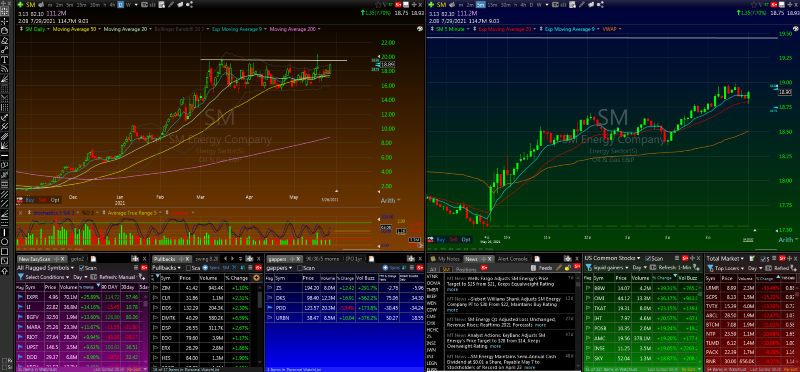Image resolution: width=800 pixels, height=372 pixels.
Task: Expand the liquid gainers conditions dropdown
Action: [627, 267]
